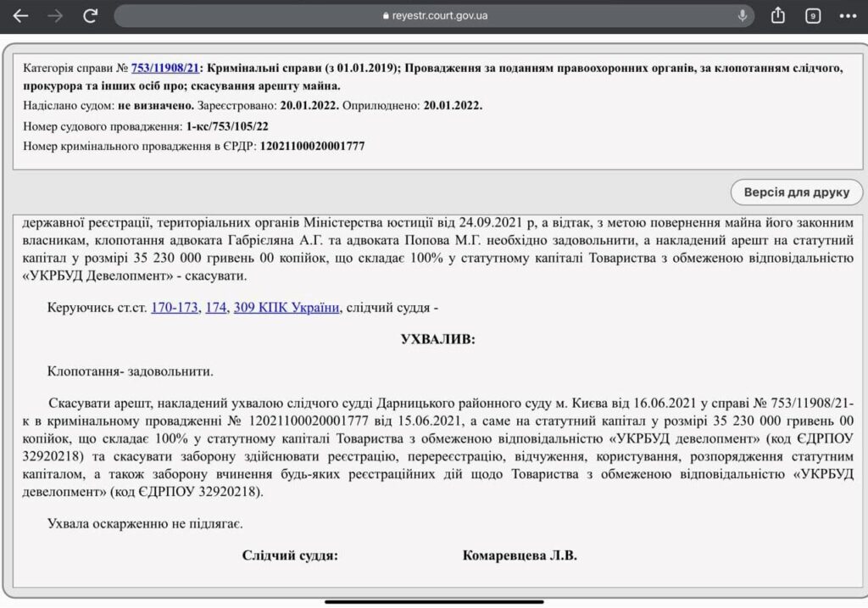This screenshot has width=868, height=608.
Task: Click proceeding number 1-кс/753/105/22
Action: [x=227, y=126]
